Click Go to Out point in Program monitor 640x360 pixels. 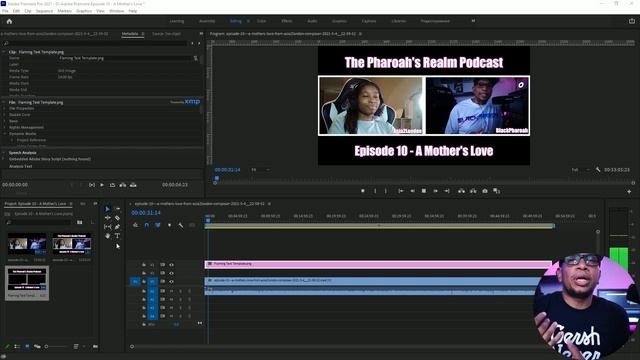click(447, 191)
